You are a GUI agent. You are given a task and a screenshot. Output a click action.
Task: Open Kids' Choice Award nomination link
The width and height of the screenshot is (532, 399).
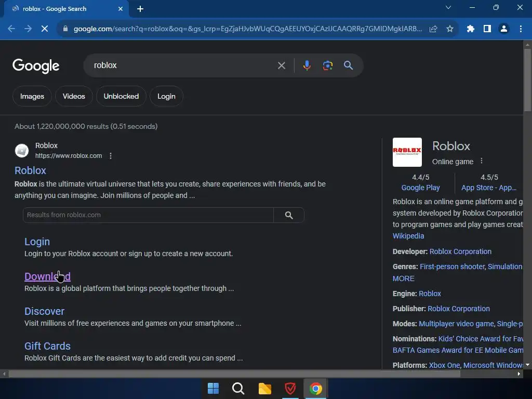coord(481,339)
